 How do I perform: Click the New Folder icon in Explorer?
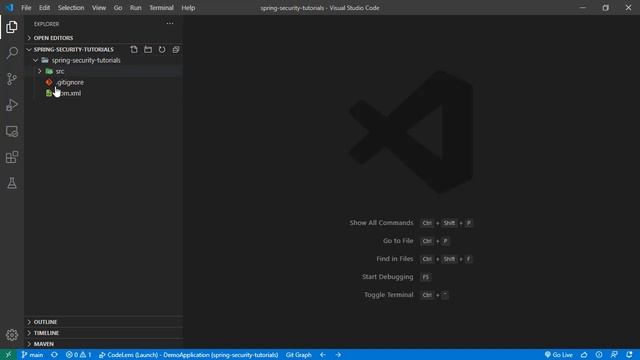pyautogui.click(x=148, y=49)
